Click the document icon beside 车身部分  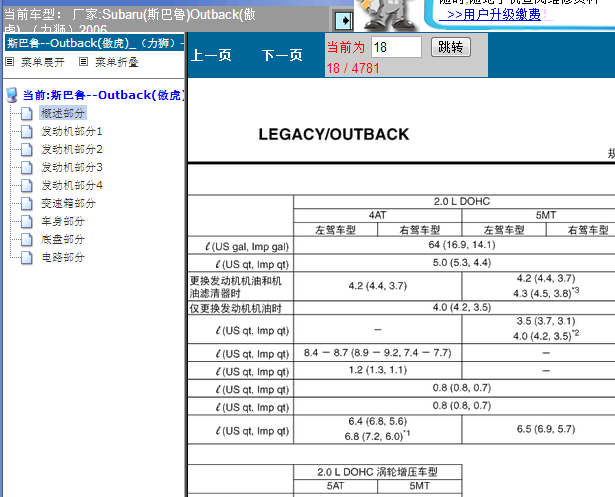[x=27, y=222]
